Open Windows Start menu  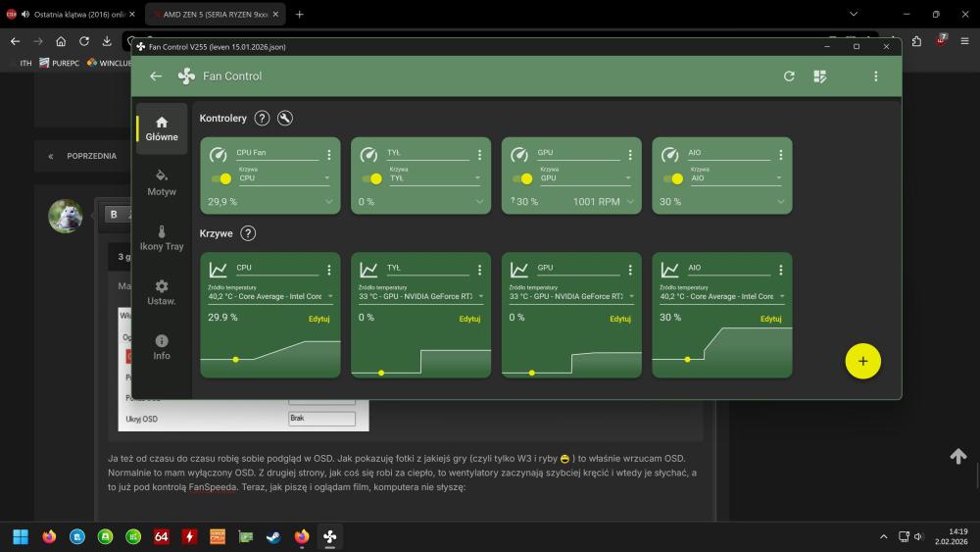pos(21,536)
